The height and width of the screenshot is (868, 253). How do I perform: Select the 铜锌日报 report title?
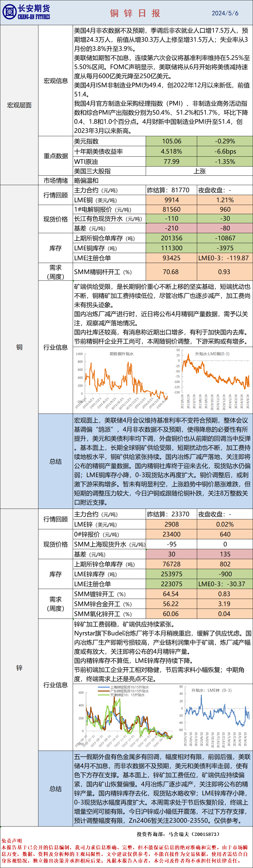(135, 13)
